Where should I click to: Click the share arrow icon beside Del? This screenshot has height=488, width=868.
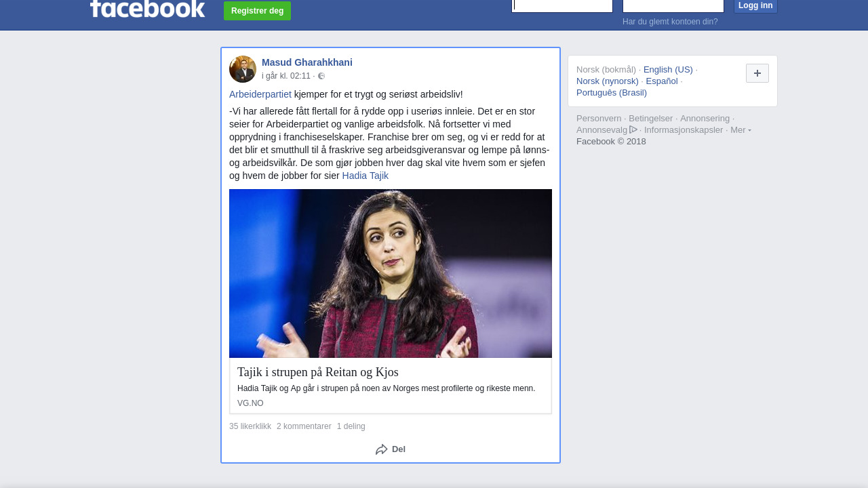coord(382,449)
